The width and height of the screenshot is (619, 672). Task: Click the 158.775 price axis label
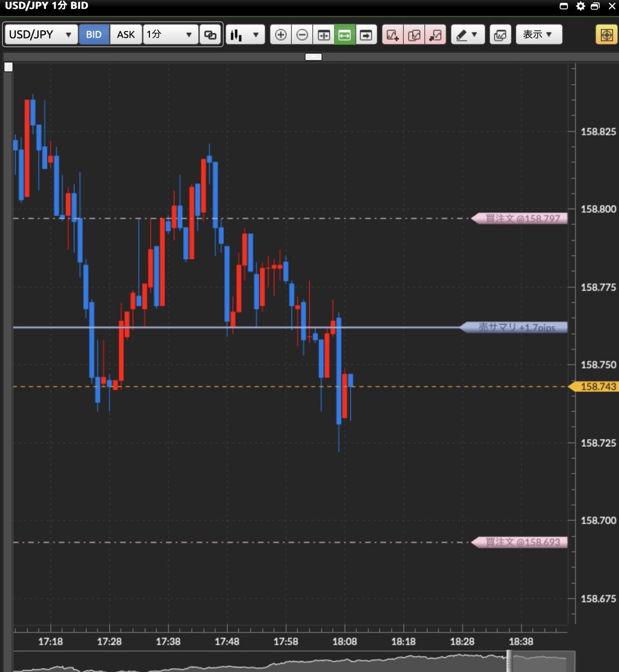point(598,287)
